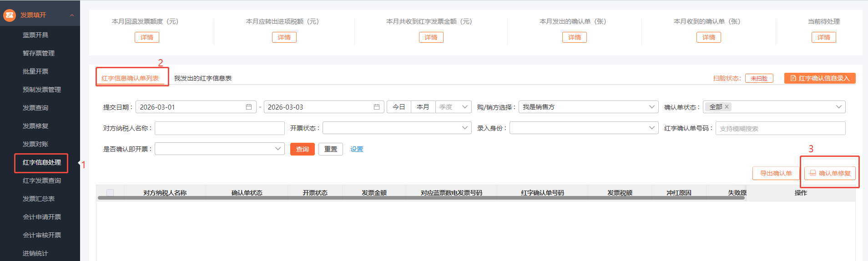This screenshot has height=261, width=868.
Task: Select 本月 date range button
Action: pos(423,107)
